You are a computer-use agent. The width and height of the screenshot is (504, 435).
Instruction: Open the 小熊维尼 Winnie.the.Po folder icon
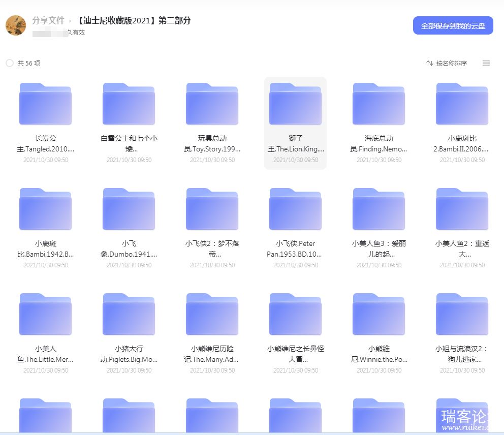(379, 314)
